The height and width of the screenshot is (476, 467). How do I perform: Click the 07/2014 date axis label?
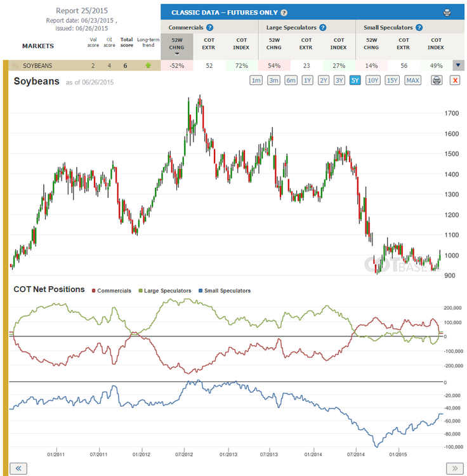pyautogui.click(x=355, y=454)
